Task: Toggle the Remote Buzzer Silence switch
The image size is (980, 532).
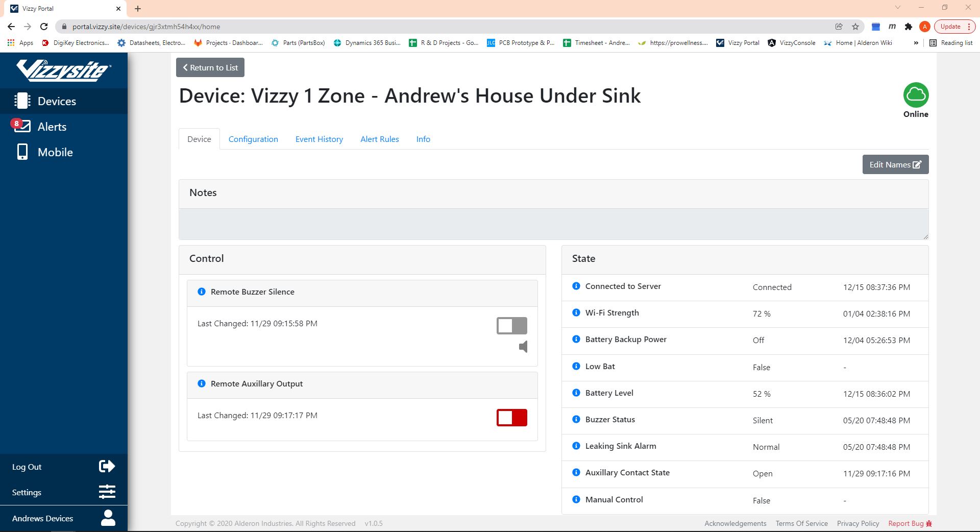Action: coord(512,326)
